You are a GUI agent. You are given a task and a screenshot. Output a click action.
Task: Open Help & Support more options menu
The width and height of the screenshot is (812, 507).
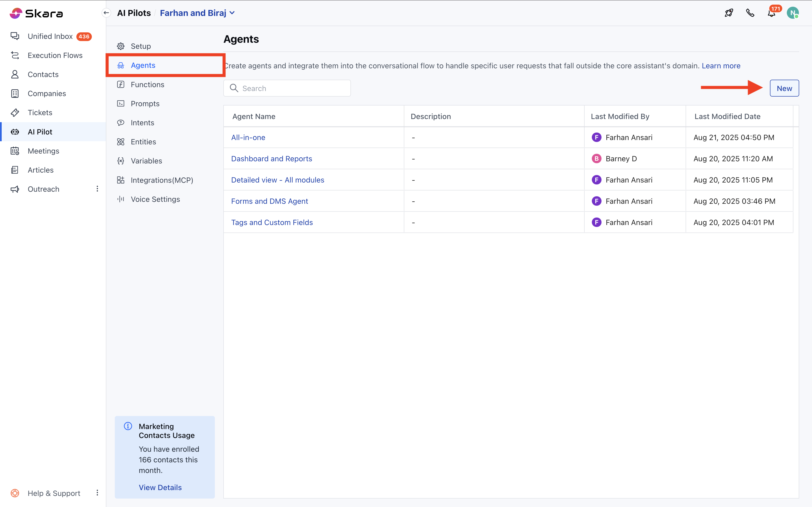click(x=97, y=493)
